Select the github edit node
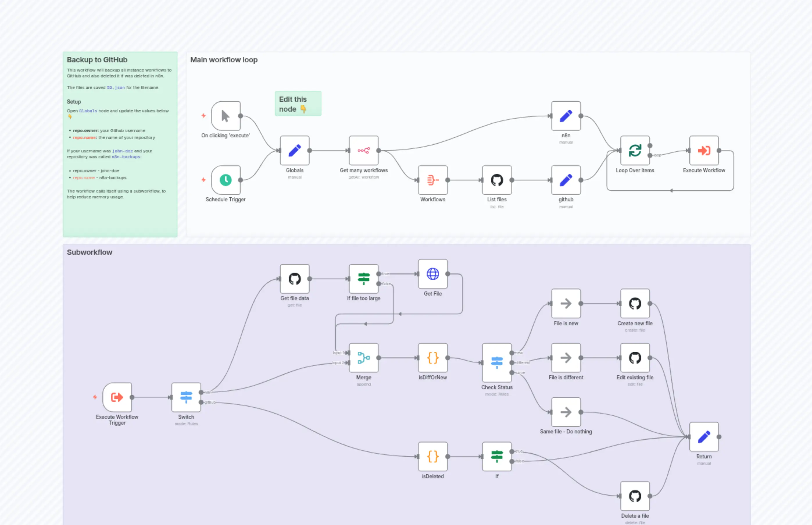The image size is (812, 525). tap(566, 180)
